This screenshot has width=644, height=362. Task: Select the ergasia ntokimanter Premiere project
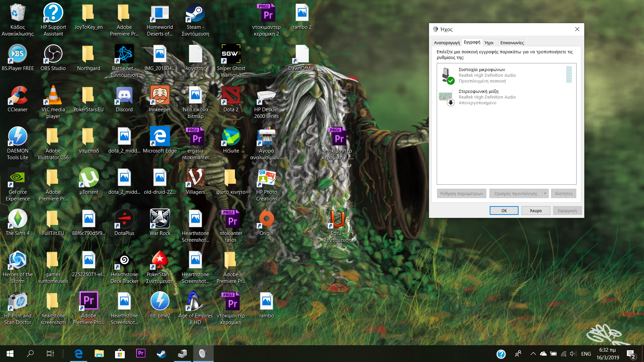tap(195, 144)
